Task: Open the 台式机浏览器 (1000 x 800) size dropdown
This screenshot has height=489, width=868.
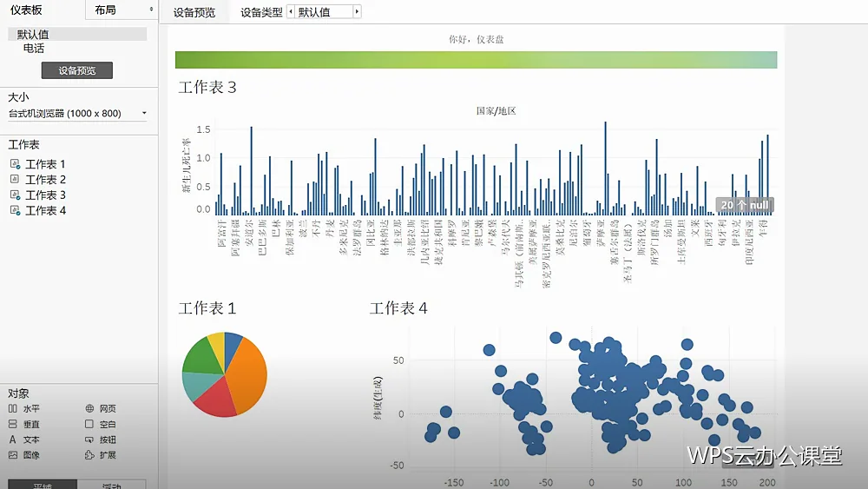Action: click(x=77, y=113)
